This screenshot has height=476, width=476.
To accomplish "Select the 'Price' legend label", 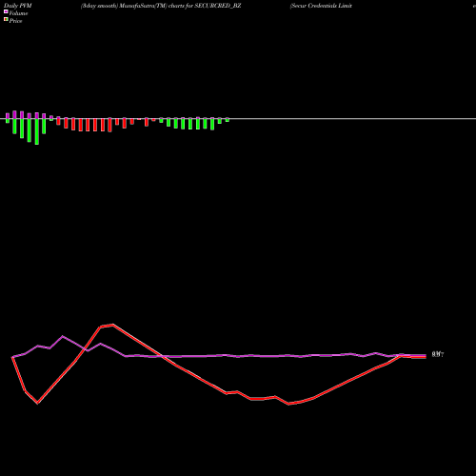I will click(15, 21).
